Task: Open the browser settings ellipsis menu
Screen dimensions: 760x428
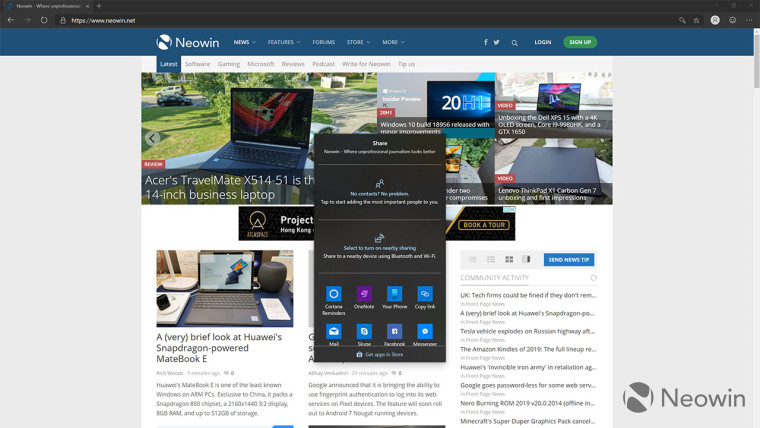Action: click(749, 20)
